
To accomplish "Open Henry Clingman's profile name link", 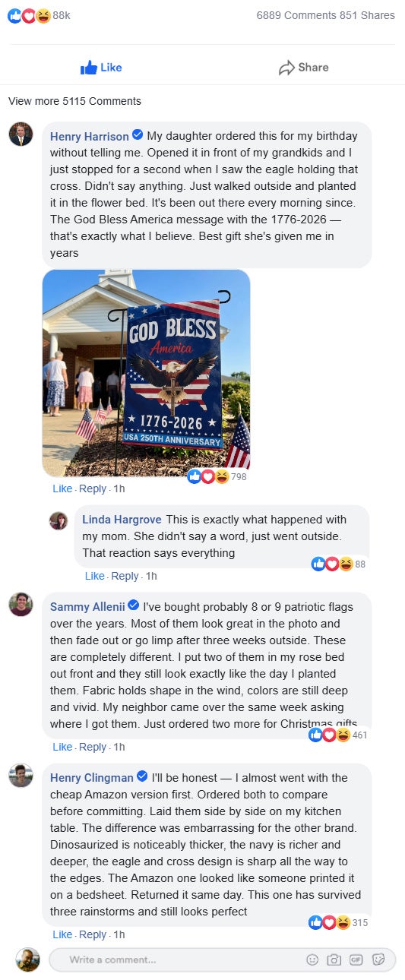I will click(91, 777).
